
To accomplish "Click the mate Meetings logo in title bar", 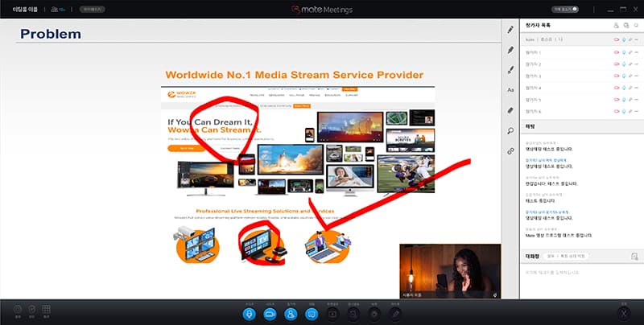I will [321, 10].
